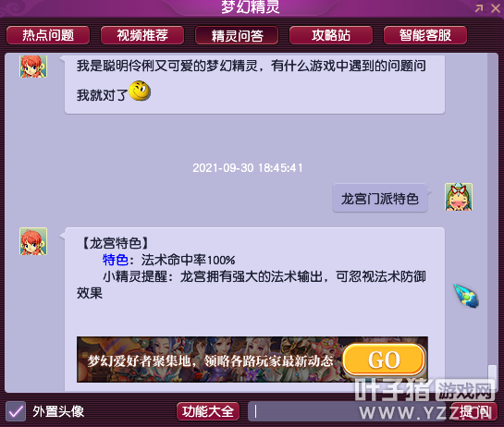Click the 提问 submit button

click(474, 411)
